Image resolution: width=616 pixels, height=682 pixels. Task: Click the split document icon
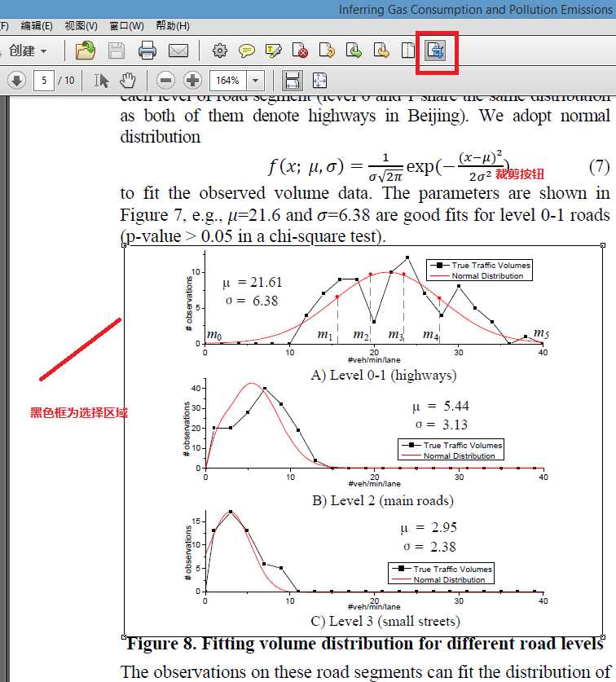[408, 51]
